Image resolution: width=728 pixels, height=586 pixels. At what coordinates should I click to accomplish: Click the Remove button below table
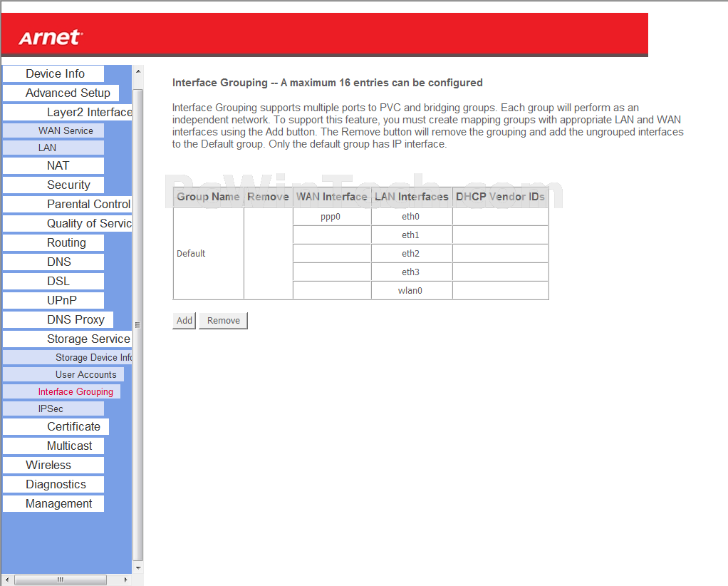[224, 321]
